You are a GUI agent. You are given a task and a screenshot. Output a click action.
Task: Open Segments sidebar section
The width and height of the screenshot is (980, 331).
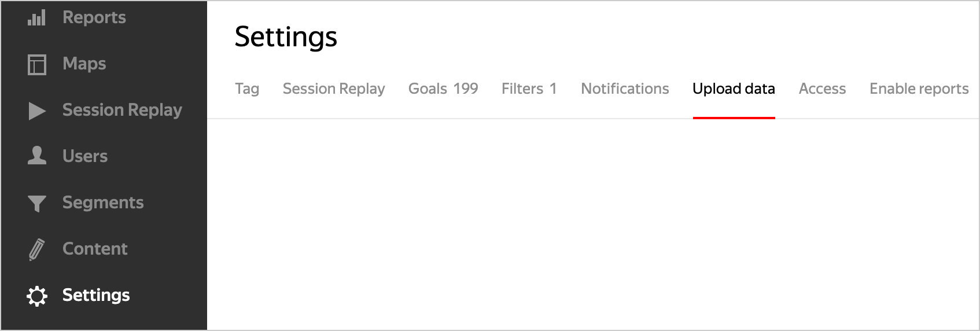point(103,203)
